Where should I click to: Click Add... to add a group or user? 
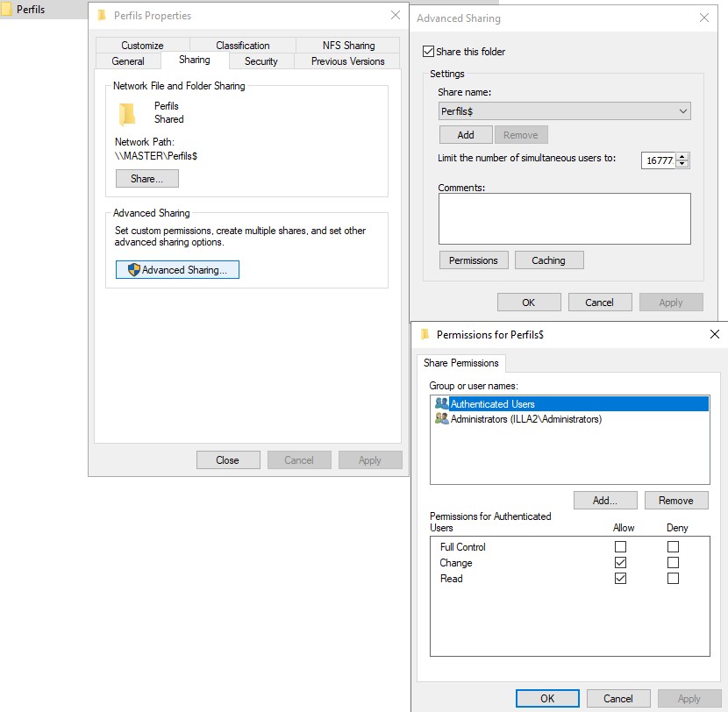(x=605, y=501)
